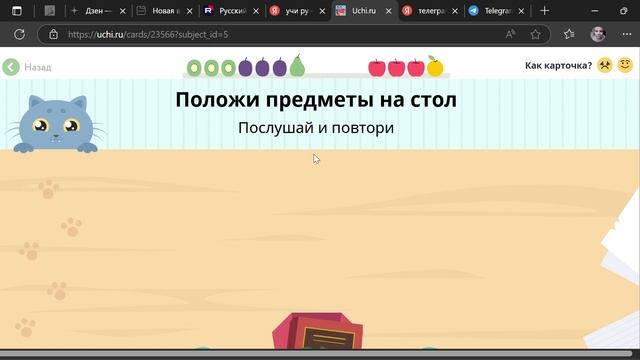Click the red box on the table
The height and width of the screenshot is (360, 640).
tap(317, 331)
